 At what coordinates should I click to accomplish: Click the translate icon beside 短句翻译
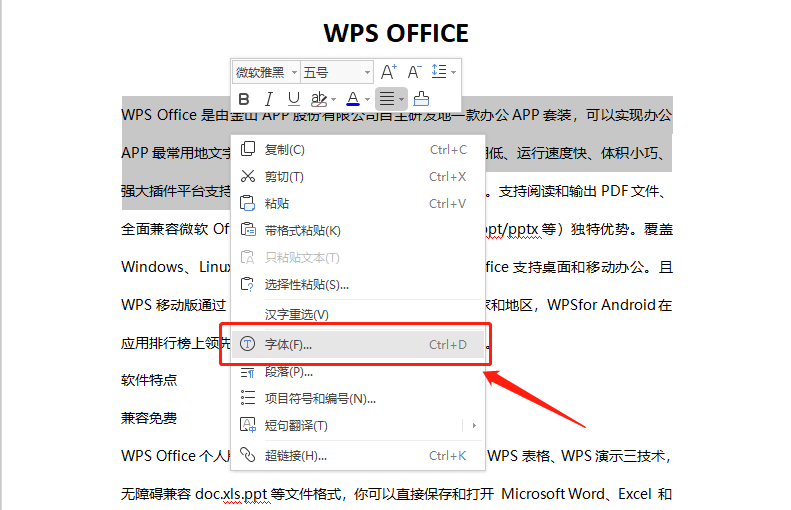point(248,425)
